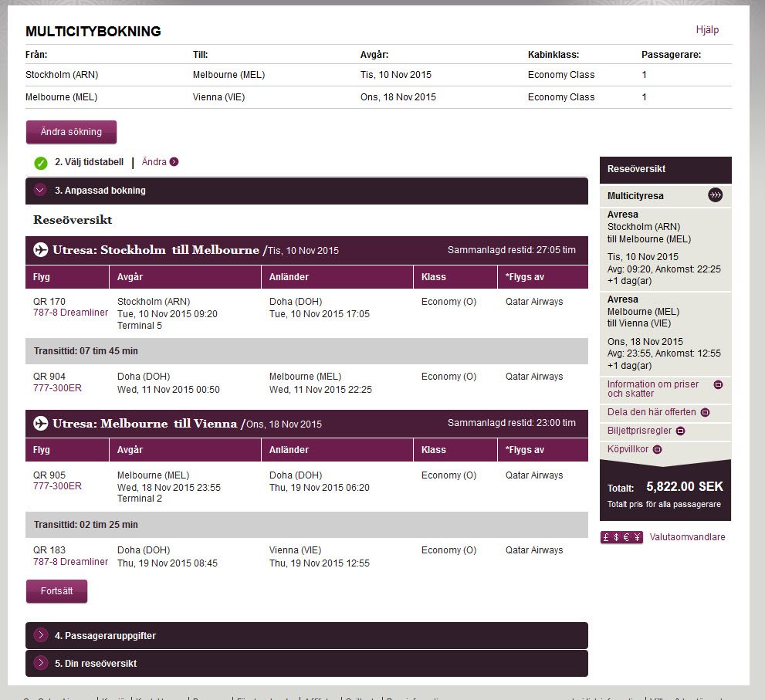This screenshot has width=765, height=700.
Task: Expand Dela den här offerten
Action: click(x=705, y=412)
